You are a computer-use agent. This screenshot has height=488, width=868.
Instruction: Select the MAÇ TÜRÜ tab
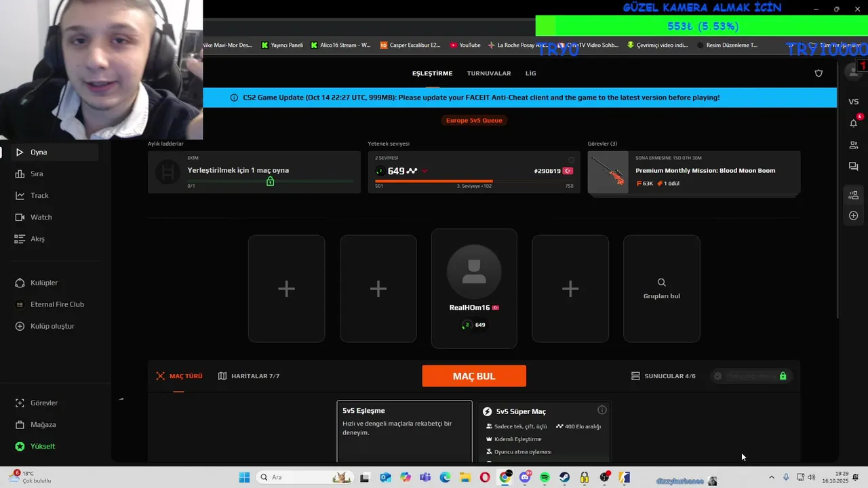(179, 375)
